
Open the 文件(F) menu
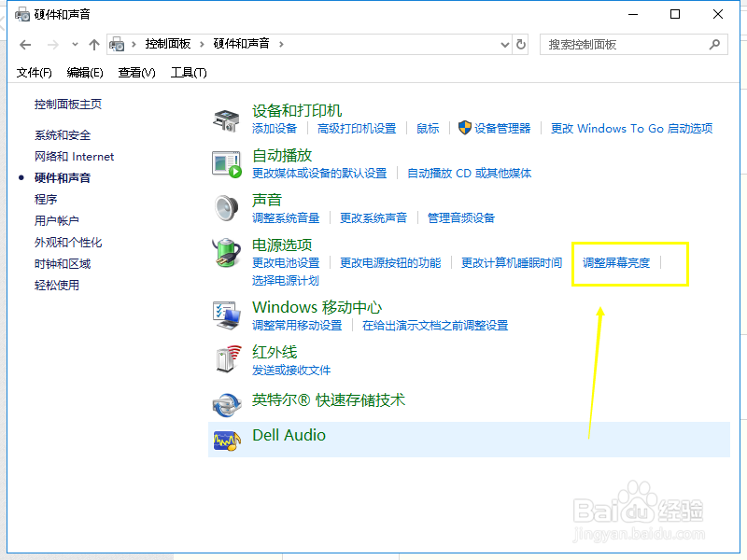(34, 72)
